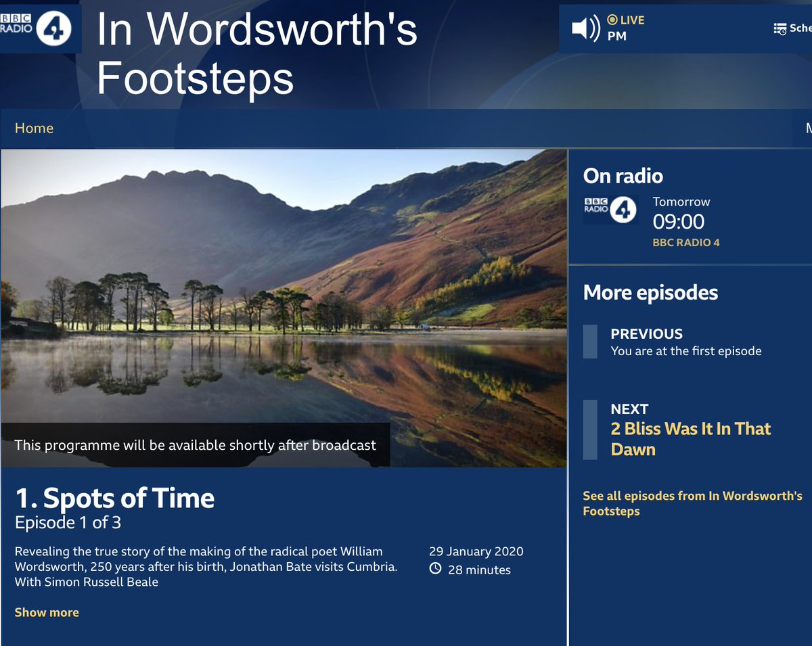Click the text Episode 1 of 3

click(68, 523)
